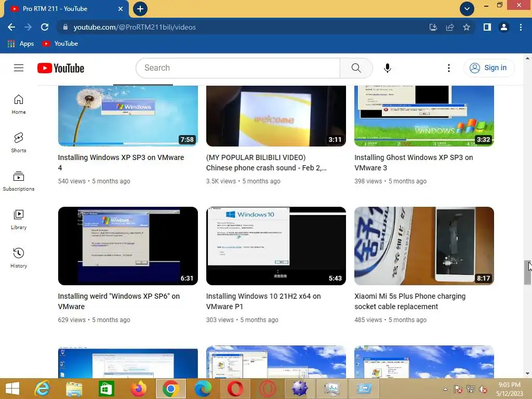Launch Microsoft Edge from taskbar
Image resolution: width=532 pixels, height=399 pixels.
click(203, 389)
